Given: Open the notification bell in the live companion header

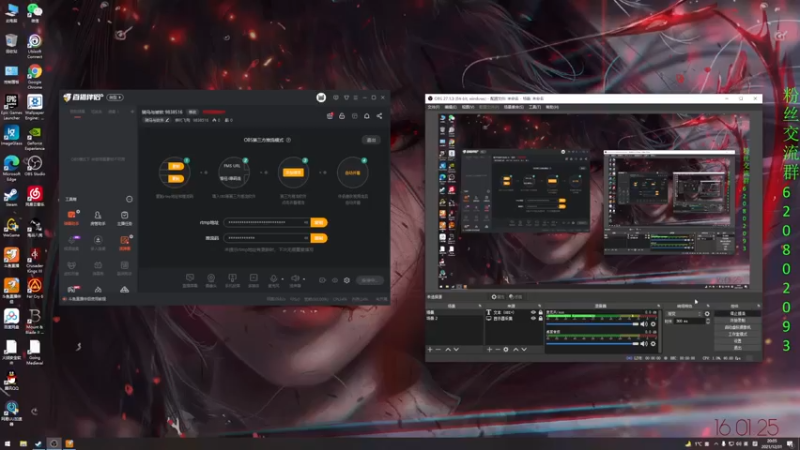Looking at the screenshot, I should point(367,116).
